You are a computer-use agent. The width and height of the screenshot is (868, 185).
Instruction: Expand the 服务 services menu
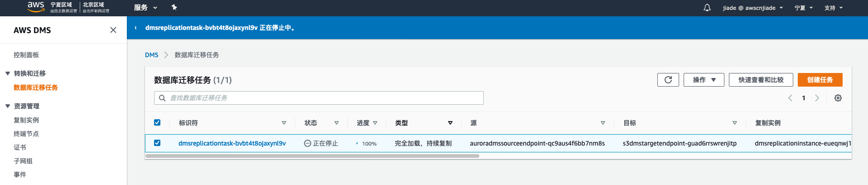(x=145, y=8)
